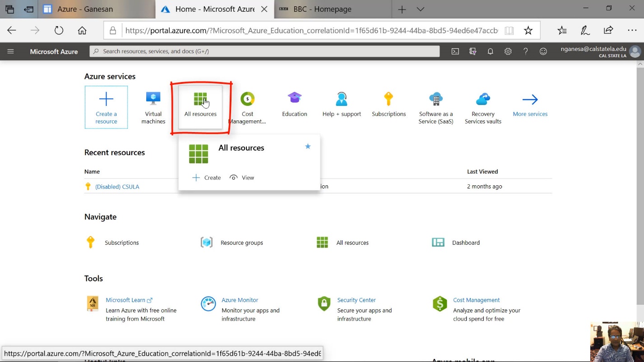This screenshot has width=644, height=362.
Task: Toggle the favorite star on All resources card
Action: click(308, 147)
